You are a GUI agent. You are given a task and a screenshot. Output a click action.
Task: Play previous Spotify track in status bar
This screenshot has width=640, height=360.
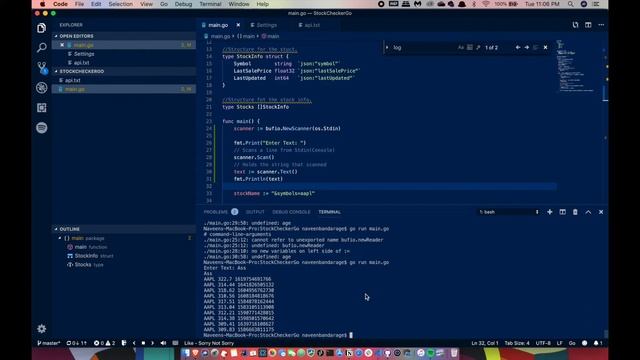134,343
